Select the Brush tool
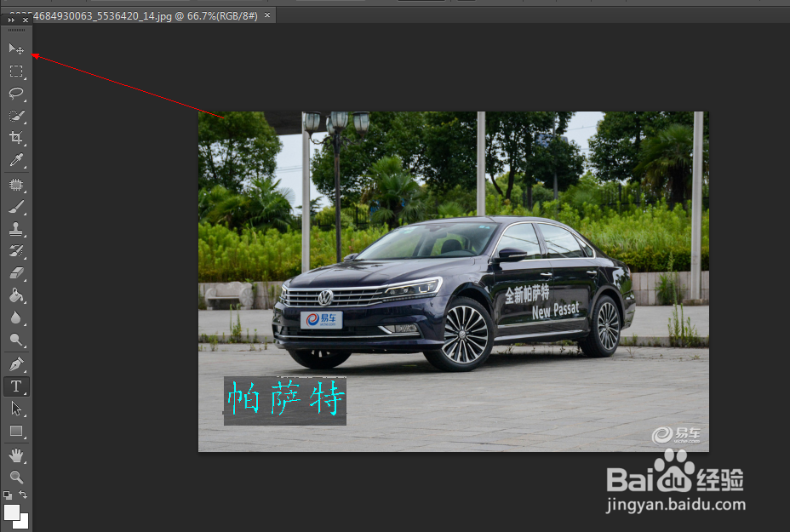 click(16, 207)
